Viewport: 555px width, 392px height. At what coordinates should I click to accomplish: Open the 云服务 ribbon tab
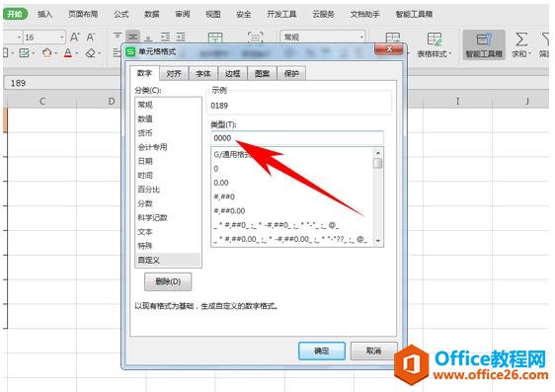click(x=323, y=14)
